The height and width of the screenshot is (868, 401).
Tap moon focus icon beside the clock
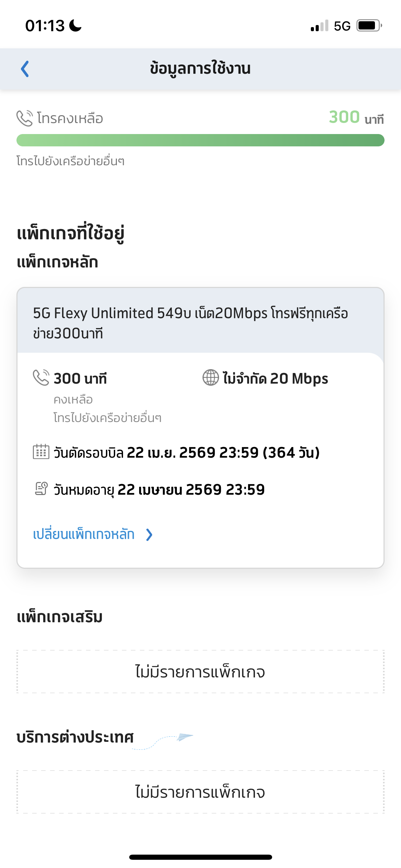pos(75,26)
